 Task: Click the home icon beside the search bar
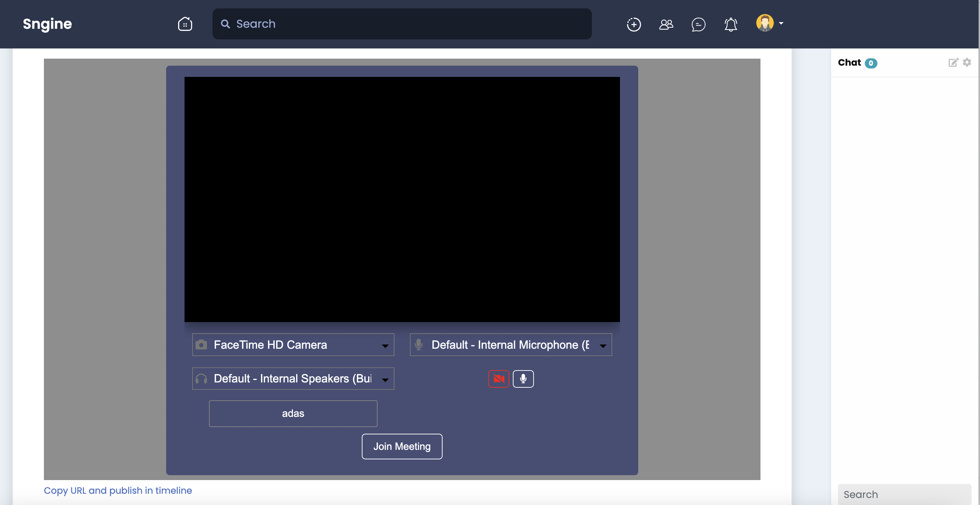coord(185,24)
